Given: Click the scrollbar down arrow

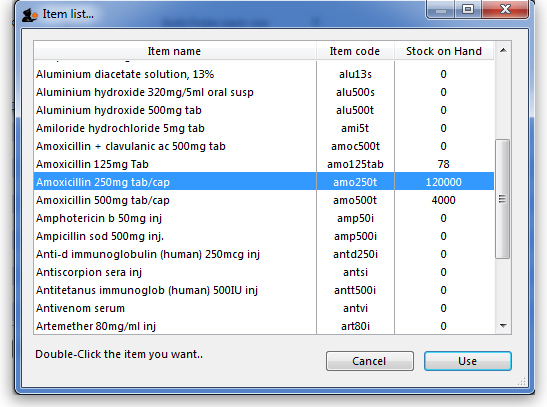Looking at the screenshot, I should click(x=503, y=326).
